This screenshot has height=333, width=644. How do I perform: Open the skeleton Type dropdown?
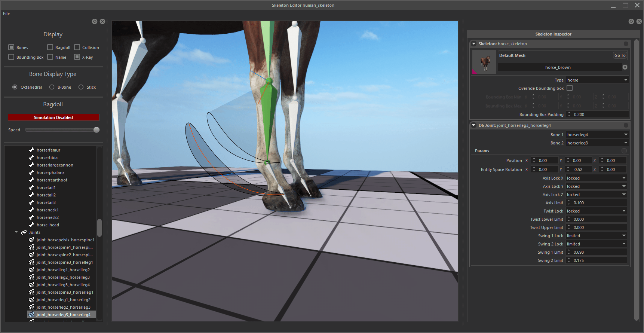click(x=597, y=80)
